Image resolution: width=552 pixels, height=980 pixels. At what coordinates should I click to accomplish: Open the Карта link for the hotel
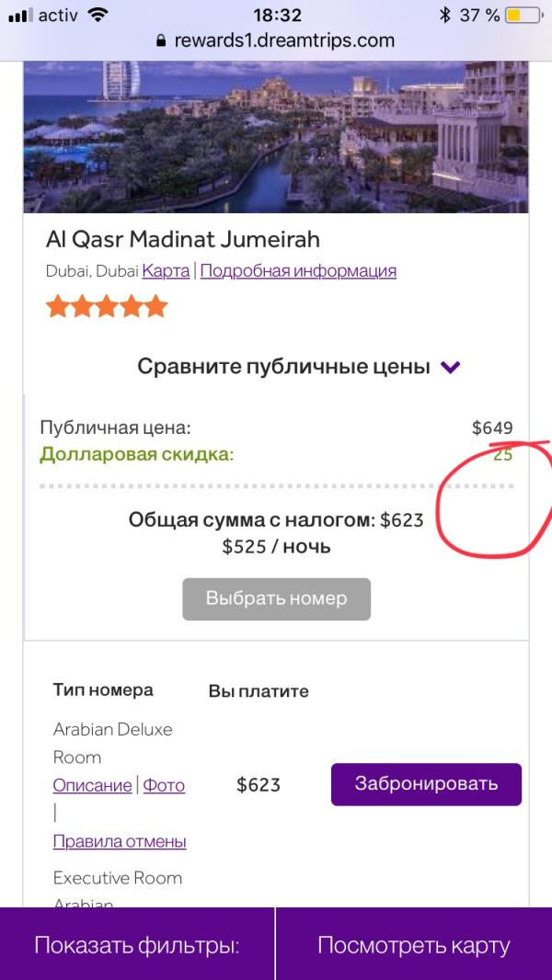click(x=166, y=271)
